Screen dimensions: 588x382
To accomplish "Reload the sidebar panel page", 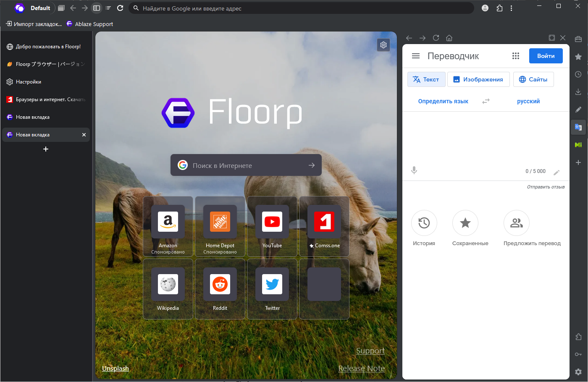I will [436, 38].
